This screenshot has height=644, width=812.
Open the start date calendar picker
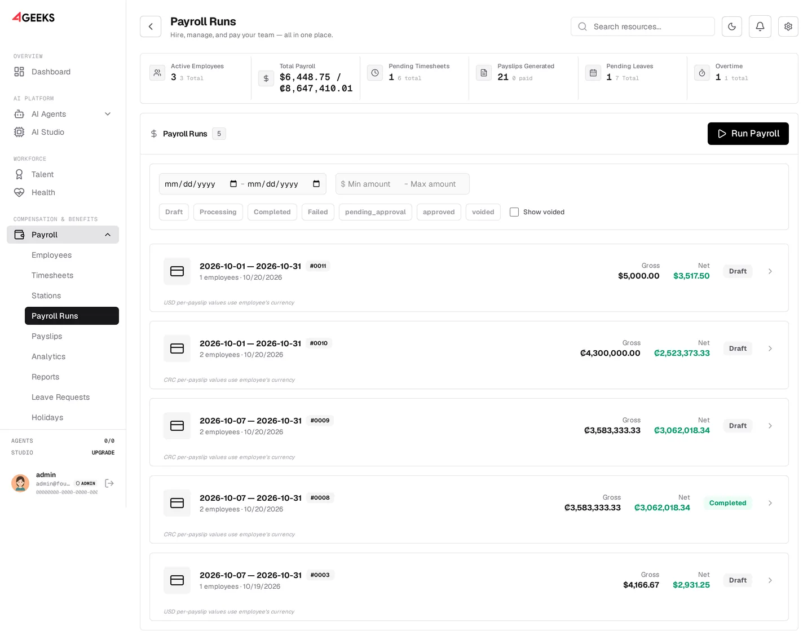click(233, 184)
